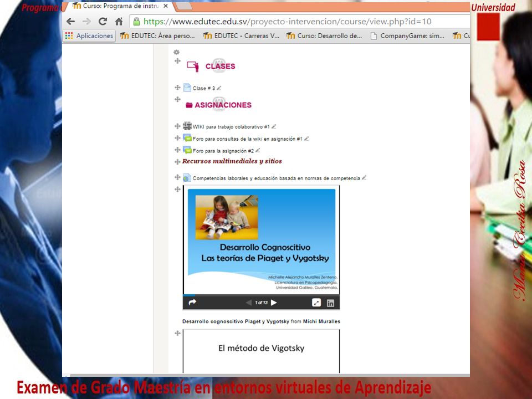The height and width of the screenshot is (399, 532).
Task: Click the WIKI activity icon
Action: (x=187, y=126)
